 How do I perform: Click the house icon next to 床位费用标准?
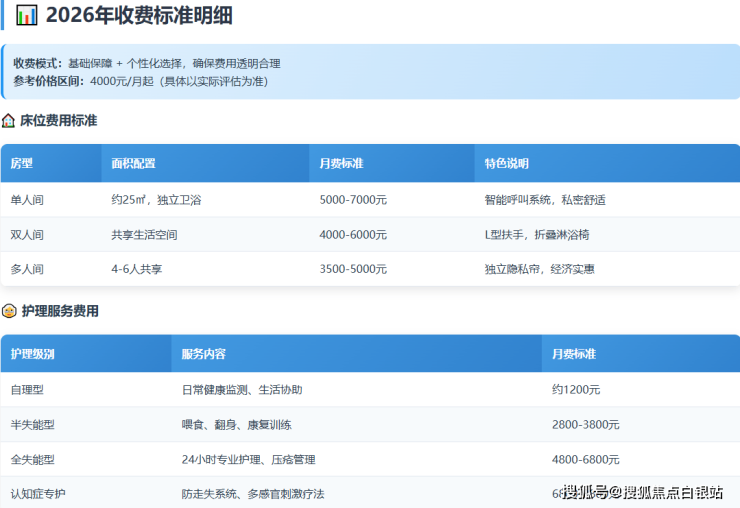click(9, 120)
